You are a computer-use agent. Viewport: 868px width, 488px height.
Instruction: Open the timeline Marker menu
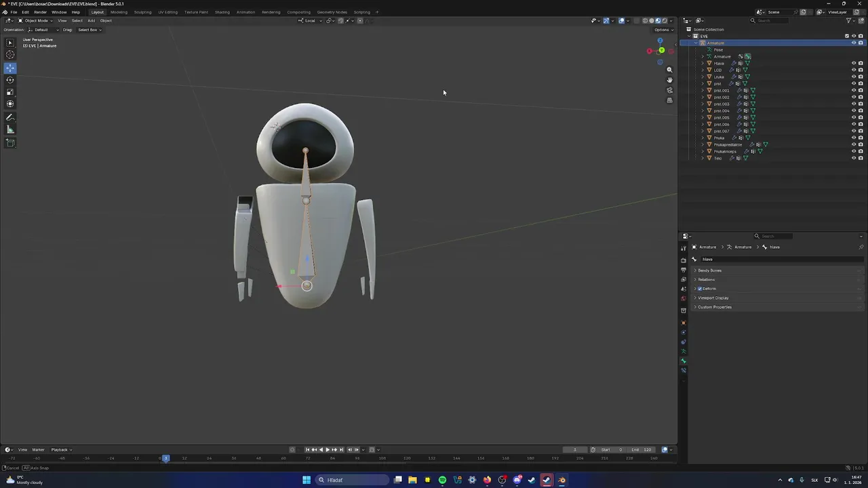tap(38, 449)
